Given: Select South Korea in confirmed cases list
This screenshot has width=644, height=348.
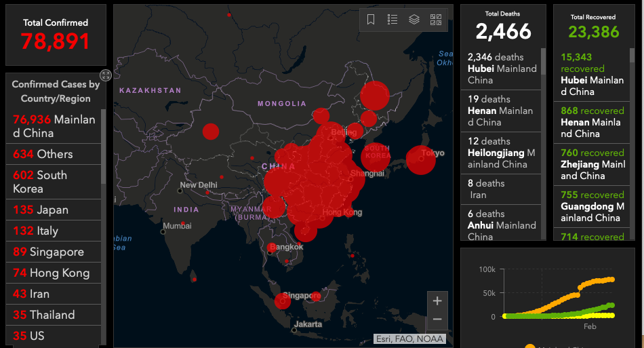Looking at the screenshot, I should (x=54, y=182).
